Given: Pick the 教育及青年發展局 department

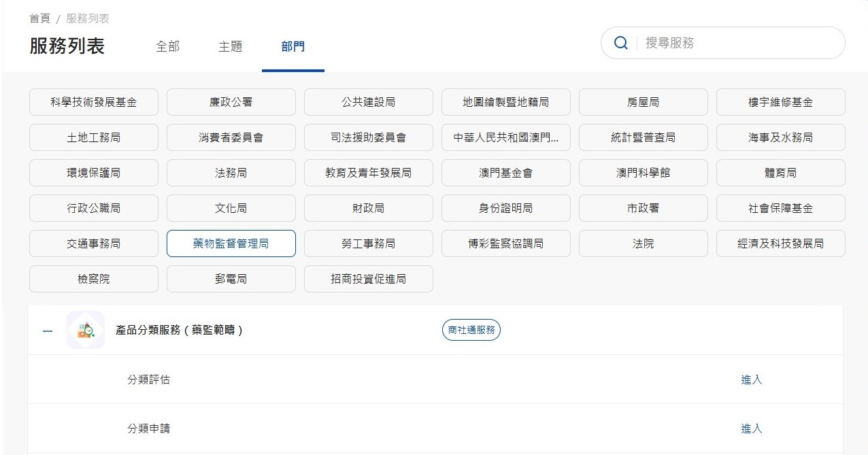Looking at the screenshot, I should [368, 173].
